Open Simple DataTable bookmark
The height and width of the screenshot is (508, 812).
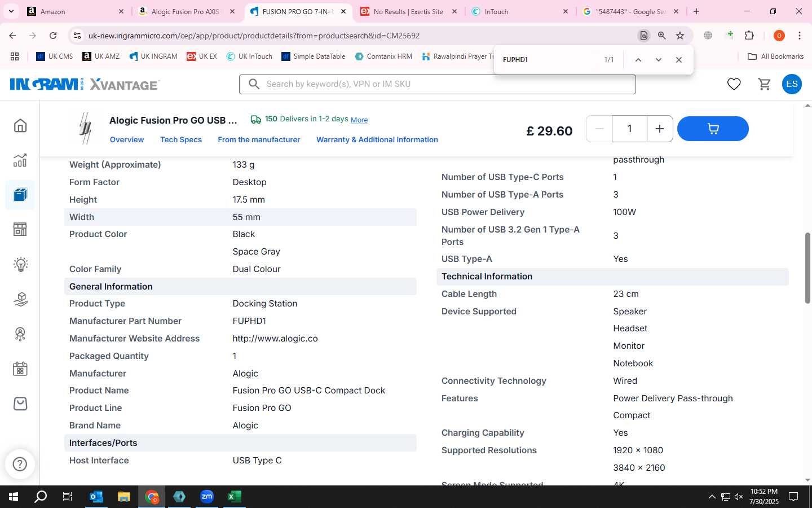point(313,56)
